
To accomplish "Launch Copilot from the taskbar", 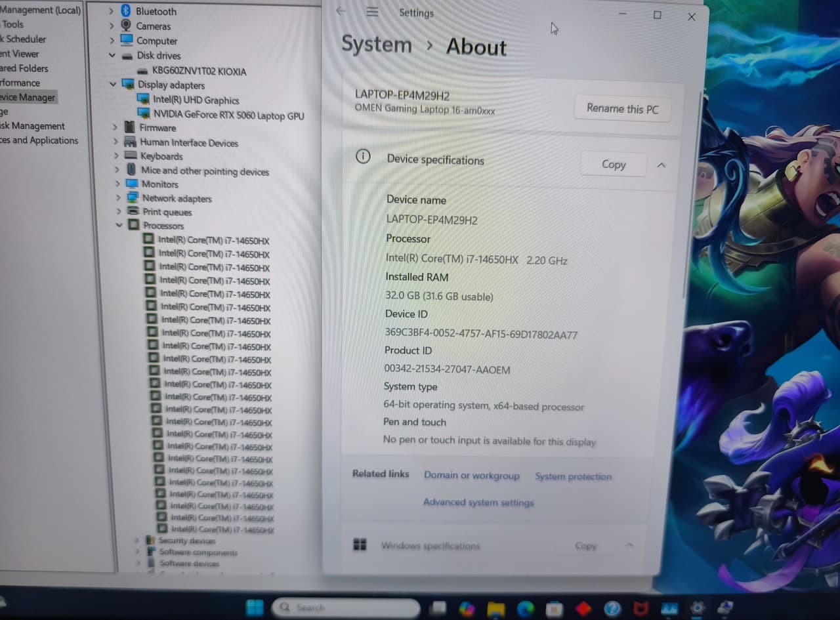I will tap(467, 609).
